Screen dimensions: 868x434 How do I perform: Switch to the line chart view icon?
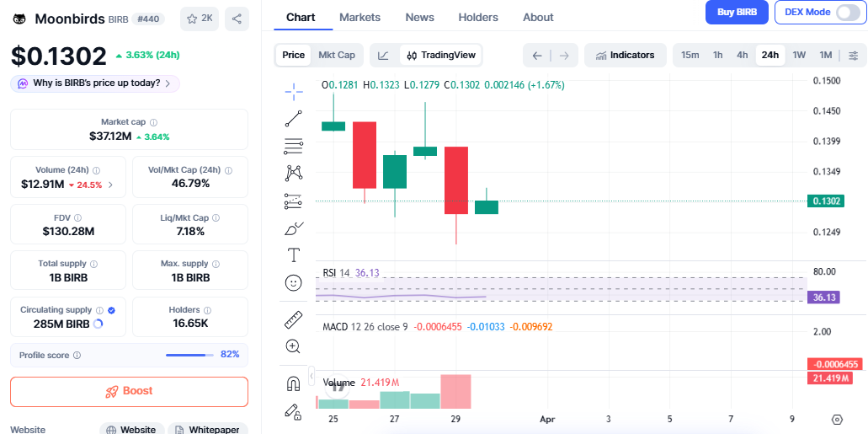pos(383,56)
